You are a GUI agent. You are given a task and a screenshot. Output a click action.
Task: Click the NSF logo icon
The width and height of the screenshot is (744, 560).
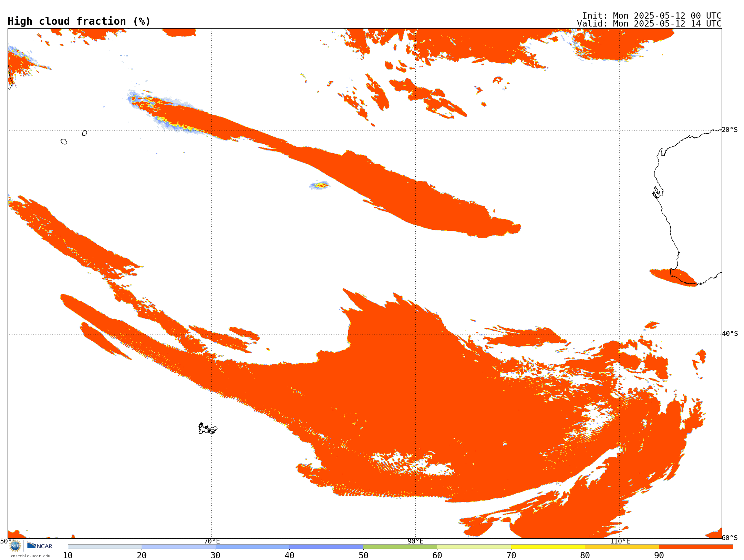(x=15, y=546)
